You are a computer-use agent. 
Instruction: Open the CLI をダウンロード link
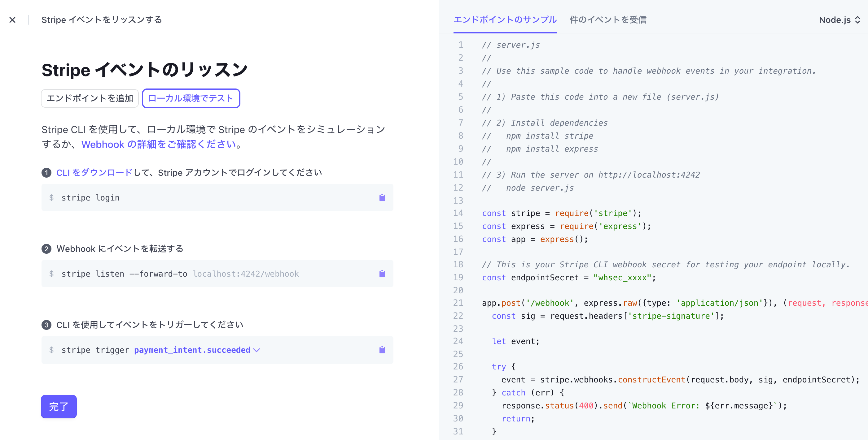click(94, 172)
